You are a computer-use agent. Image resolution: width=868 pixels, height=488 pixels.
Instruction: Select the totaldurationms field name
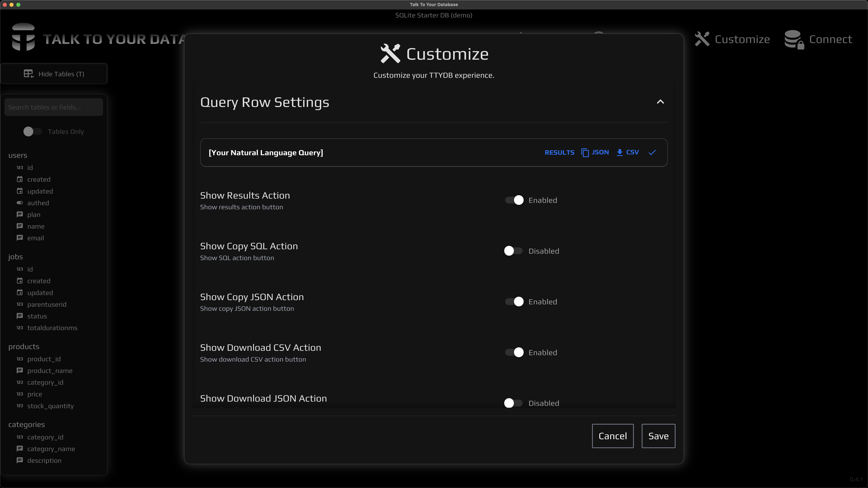(x=52, y=328)
